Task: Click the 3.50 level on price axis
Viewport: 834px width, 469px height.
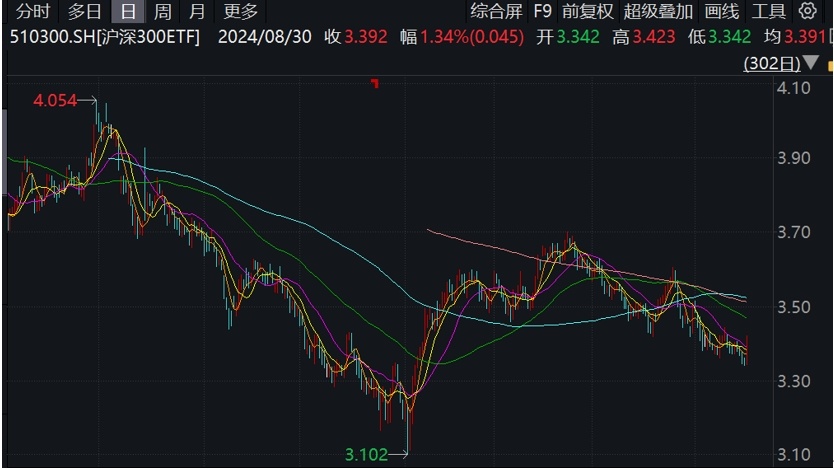Action: 796,307
